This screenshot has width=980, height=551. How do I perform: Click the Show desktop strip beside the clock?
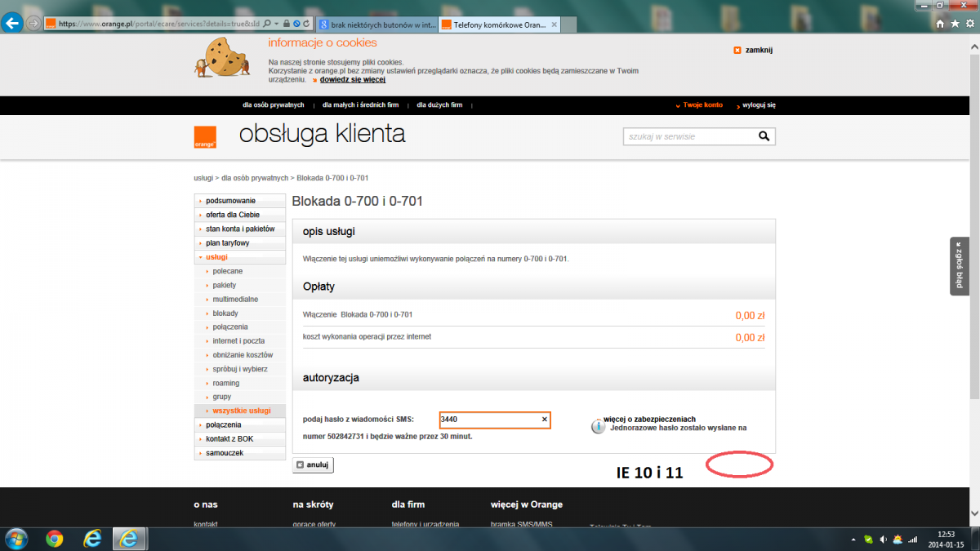(x=975, y=538)
